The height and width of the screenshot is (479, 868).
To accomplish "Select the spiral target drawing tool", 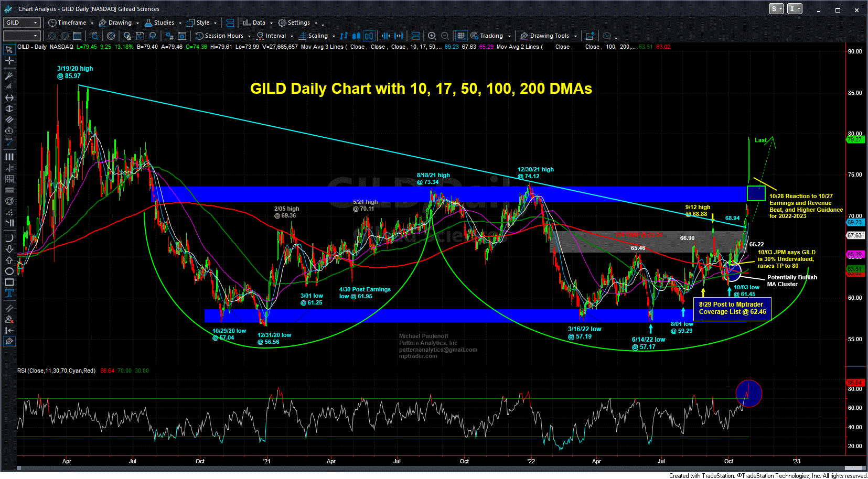I will 9,201.
